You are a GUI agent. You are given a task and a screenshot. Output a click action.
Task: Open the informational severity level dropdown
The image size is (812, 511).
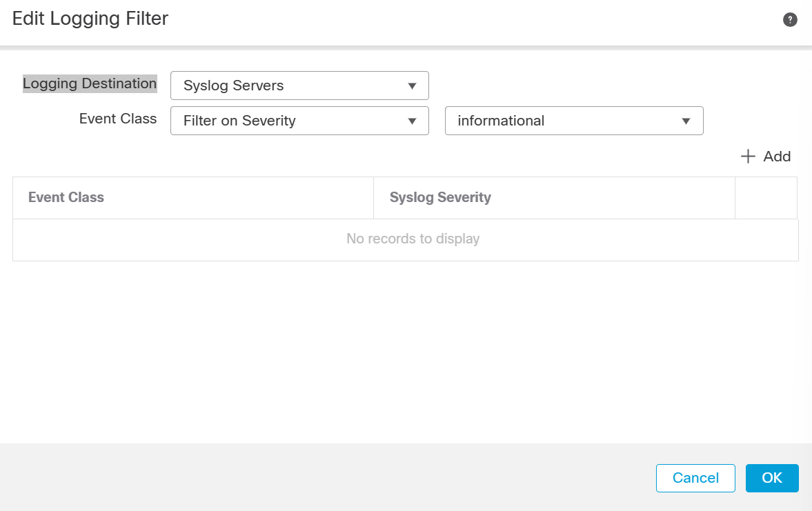pyautogui.click(x=573, y=121)
